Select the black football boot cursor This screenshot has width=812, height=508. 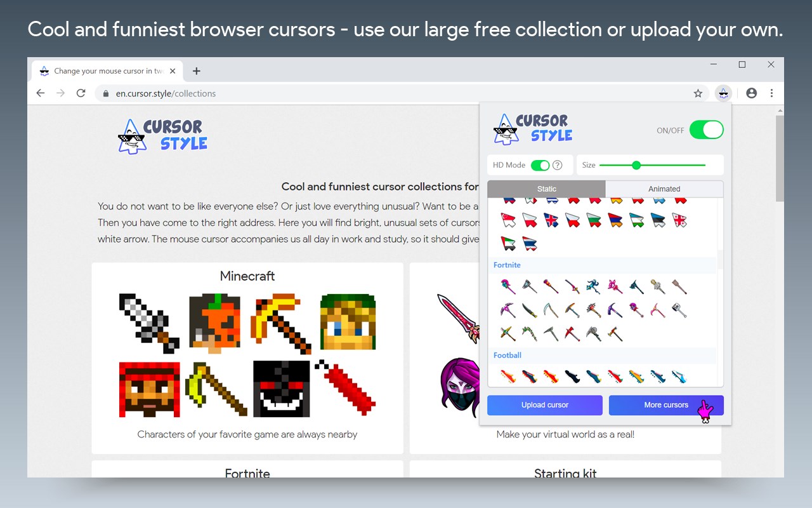(572, 376)
